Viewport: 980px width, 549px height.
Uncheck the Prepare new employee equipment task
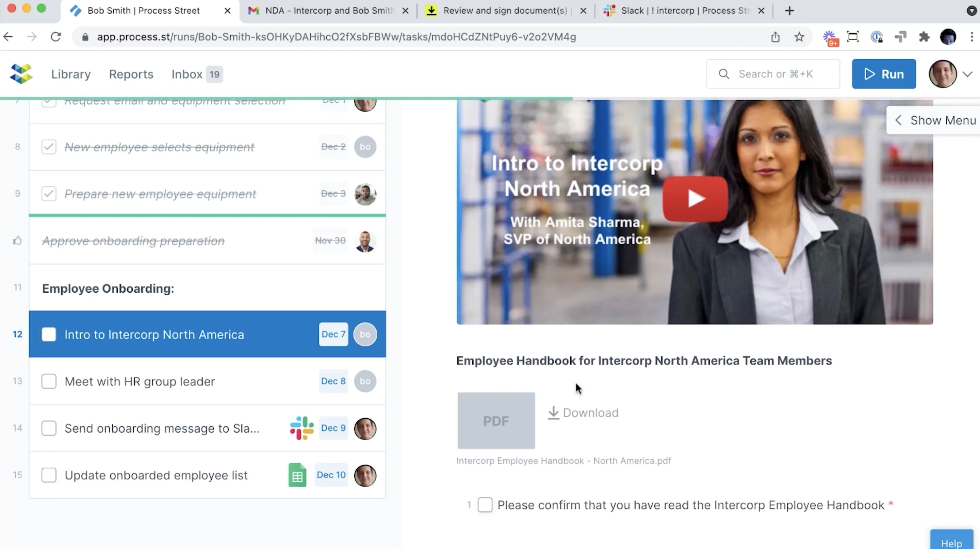click(49, 194)
